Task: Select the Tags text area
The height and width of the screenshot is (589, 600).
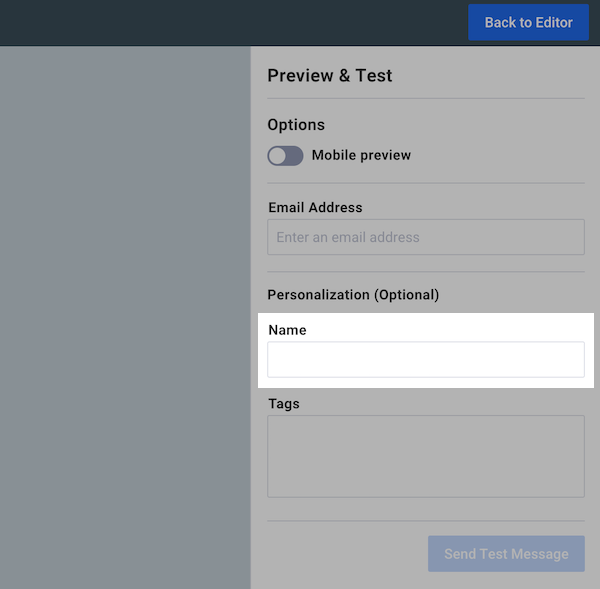Action: point(425,456)
